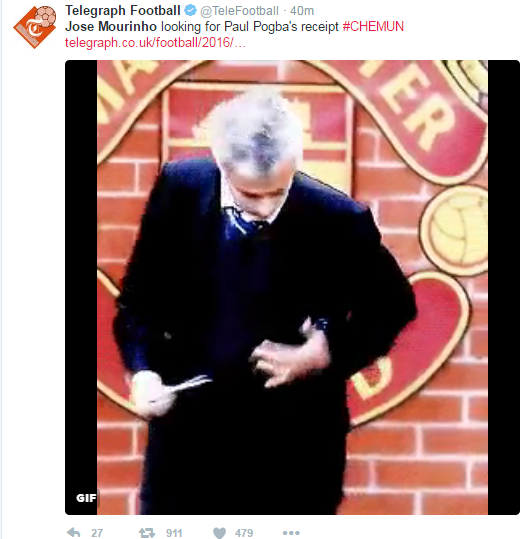Click the yellow football on the crest

tap(455, 229)
